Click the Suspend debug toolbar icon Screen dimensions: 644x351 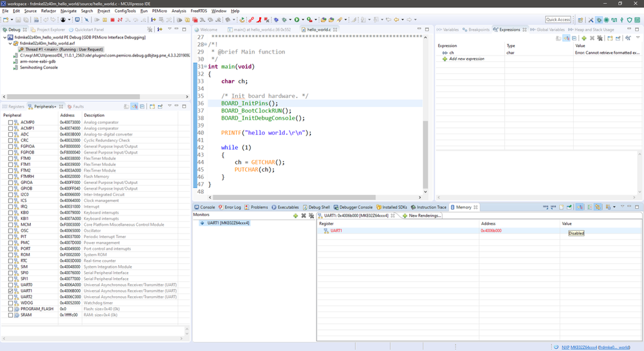pos(104,20)
